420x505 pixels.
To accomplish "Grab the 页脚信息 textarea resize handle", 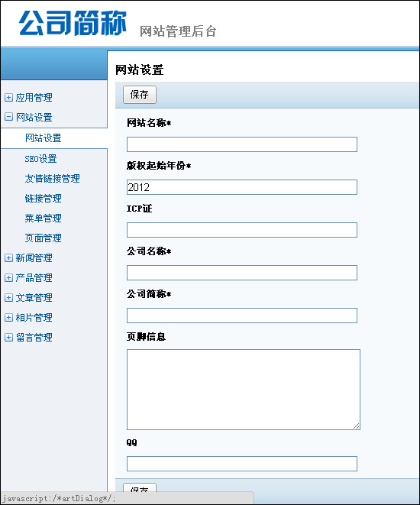I will click(x=356, y=426).
